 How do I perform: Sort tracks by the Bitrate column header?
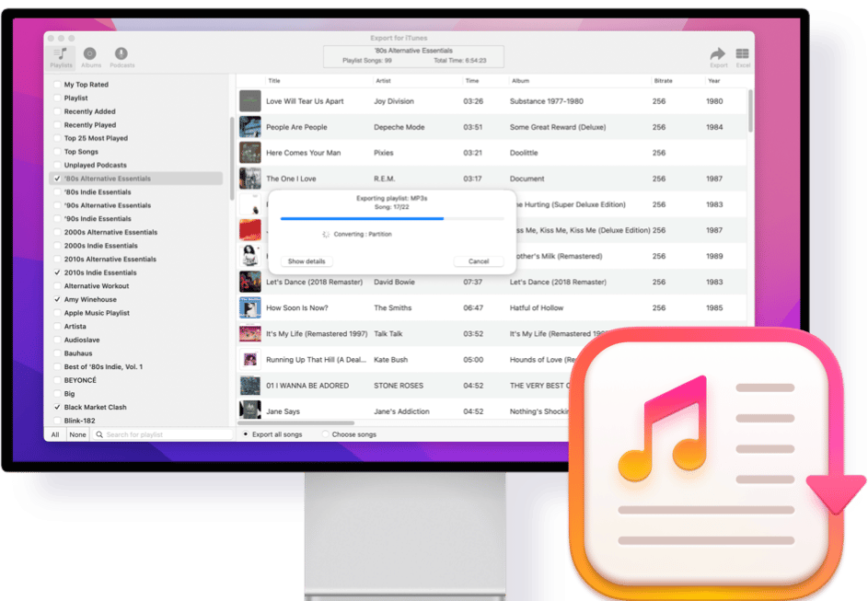664,80
